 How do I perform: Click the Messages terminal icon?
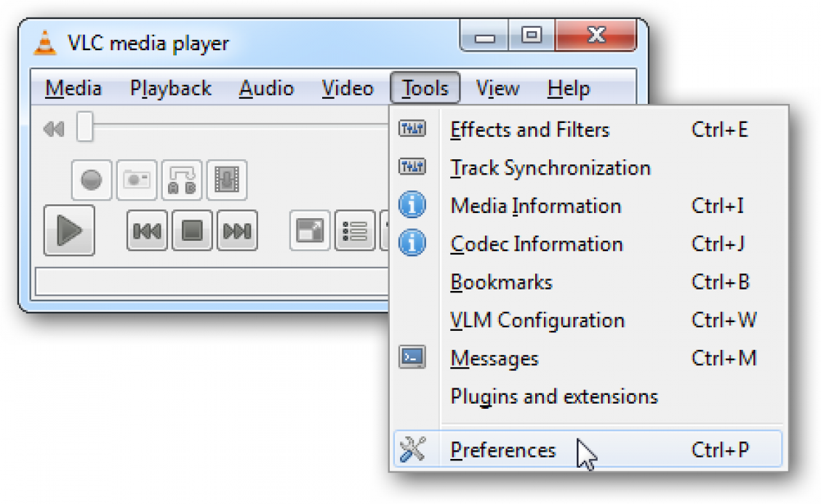(412, 357)
